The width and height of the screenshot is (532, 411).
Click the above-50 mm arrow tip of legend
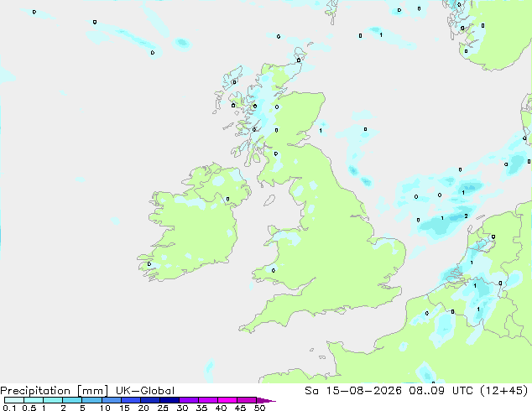[266, 400]
